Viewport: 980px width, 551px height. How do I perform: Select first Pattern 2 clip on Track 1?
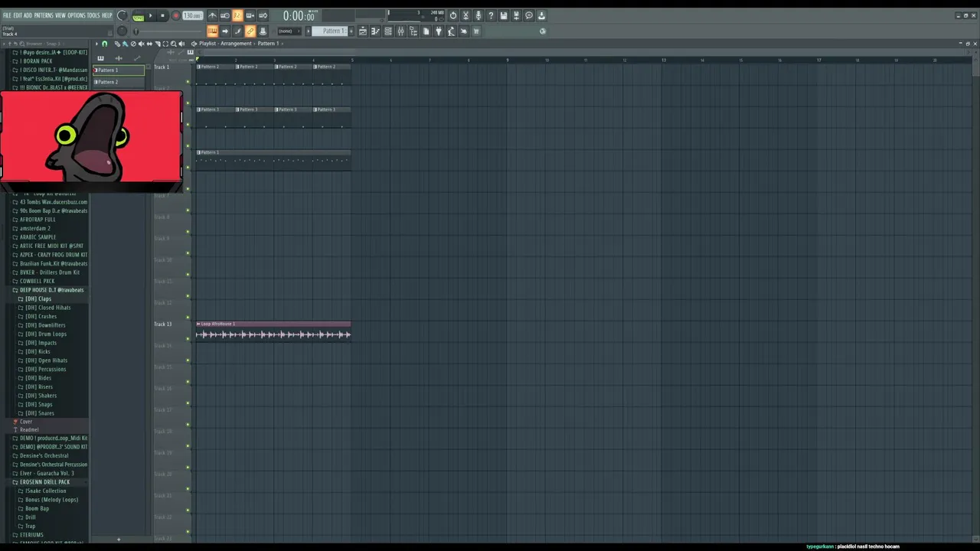coord(216,74)
